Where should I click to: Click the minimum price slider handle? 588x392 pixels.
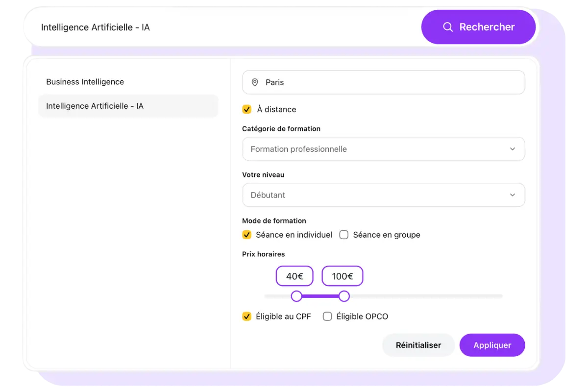pos(296,296)
